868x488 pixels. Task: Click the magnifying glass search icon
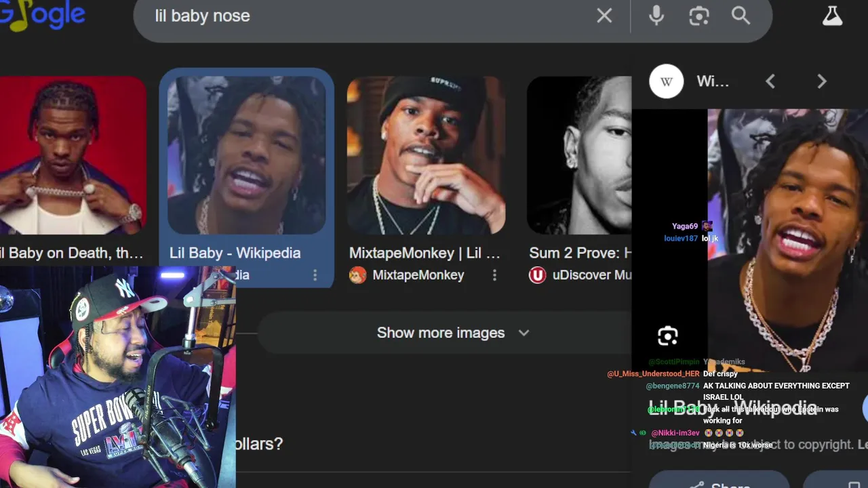point(741,16)
